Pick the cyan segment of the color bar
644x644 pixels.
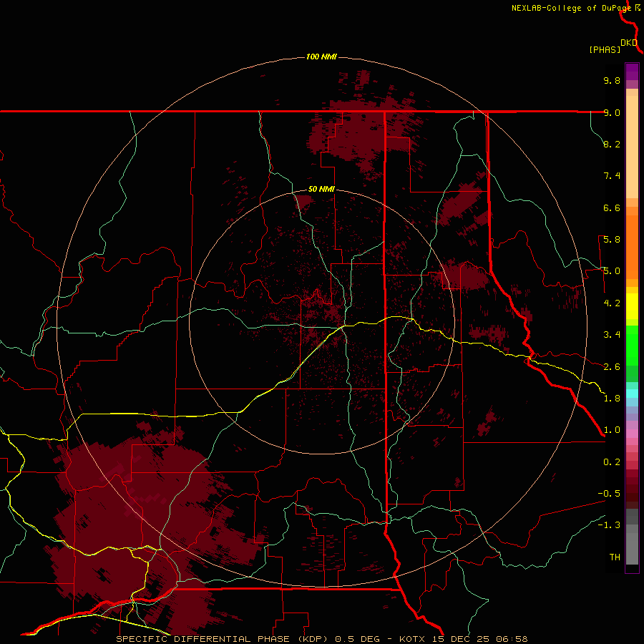point(632,394)
